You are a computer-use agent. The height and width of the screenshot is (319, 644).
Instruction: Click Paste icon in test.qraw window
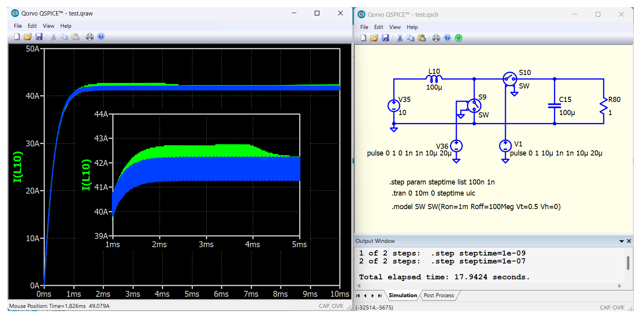point(75,37)
